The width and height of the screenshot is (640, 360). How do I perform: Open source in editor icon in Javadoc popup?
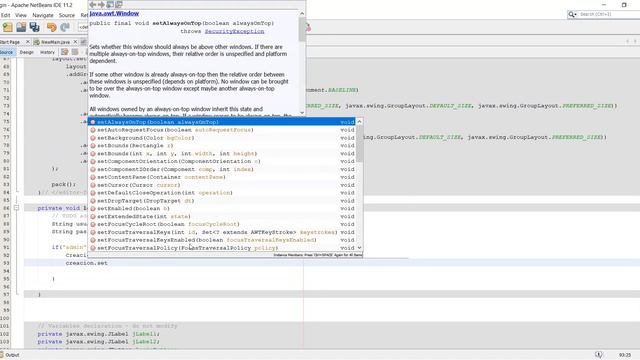click(119, 4)
